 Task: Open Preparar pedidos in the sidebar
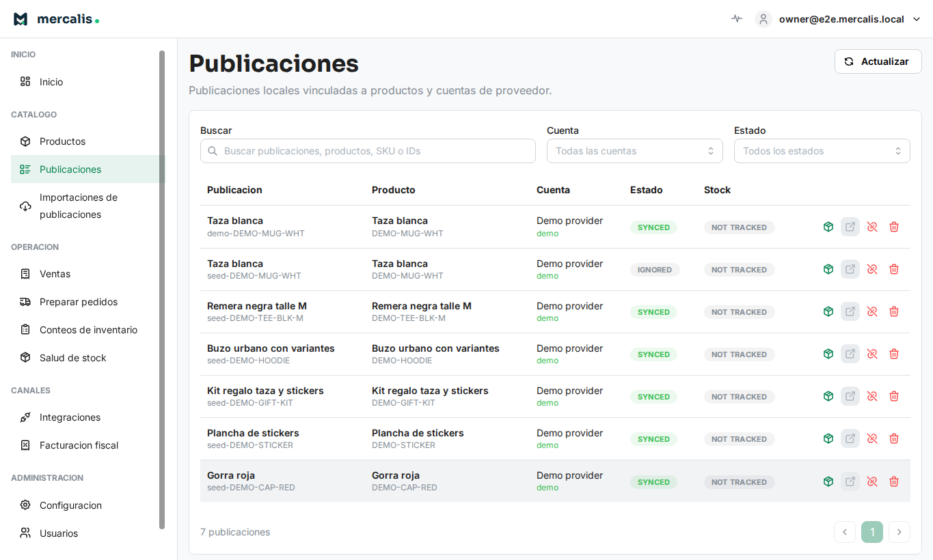87,302
